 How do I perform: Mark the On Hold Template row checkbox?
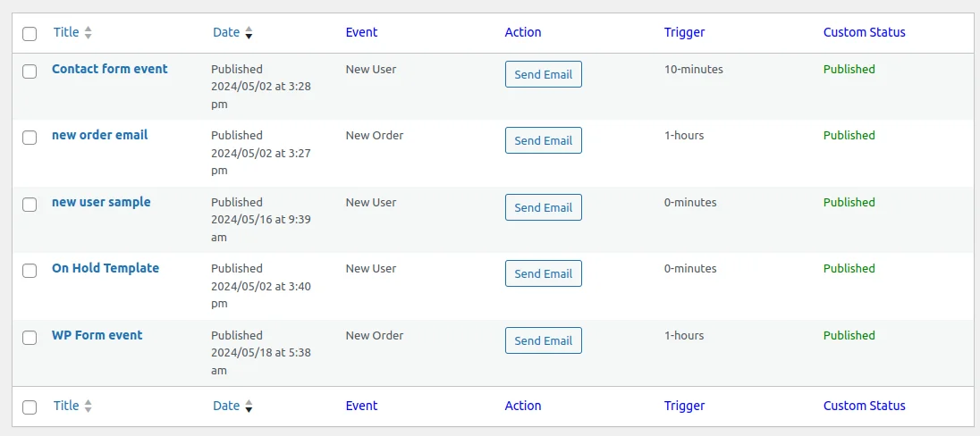tap(30, 270)
